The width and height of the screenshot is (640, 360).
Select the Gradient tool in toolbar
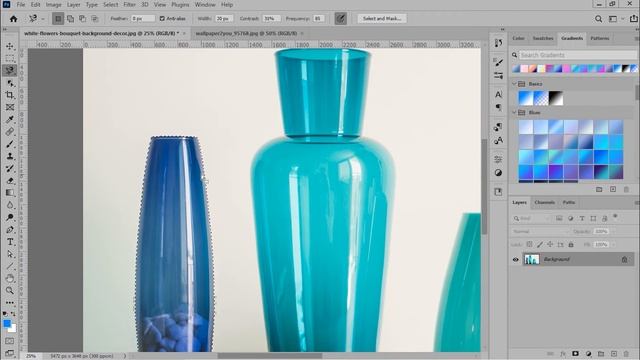pos(10,193)
